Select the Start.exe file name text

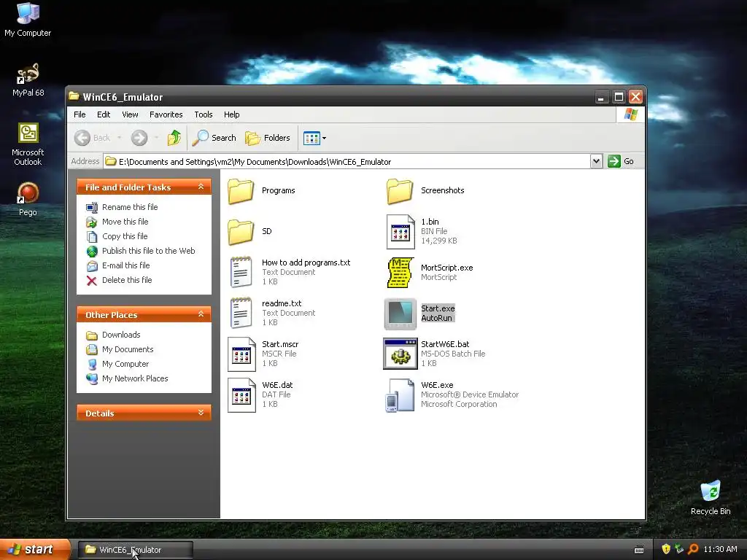[438, 308]
